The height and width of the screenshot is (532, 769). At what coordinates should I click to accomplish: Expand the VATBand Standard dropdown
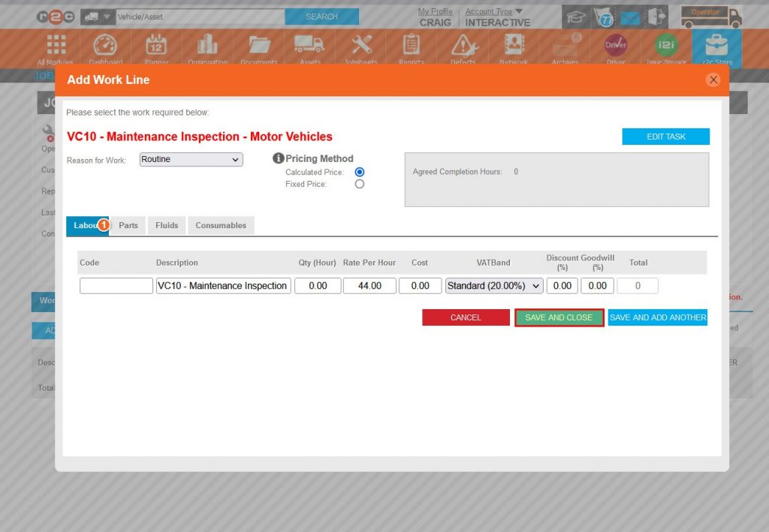pyautogui.click(x=494, y=286)
